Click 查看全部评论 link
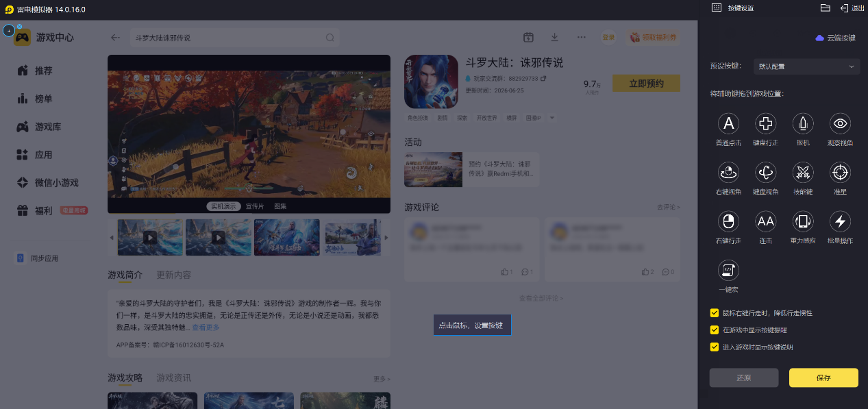 pyautogui.click(x=541, y=298)
